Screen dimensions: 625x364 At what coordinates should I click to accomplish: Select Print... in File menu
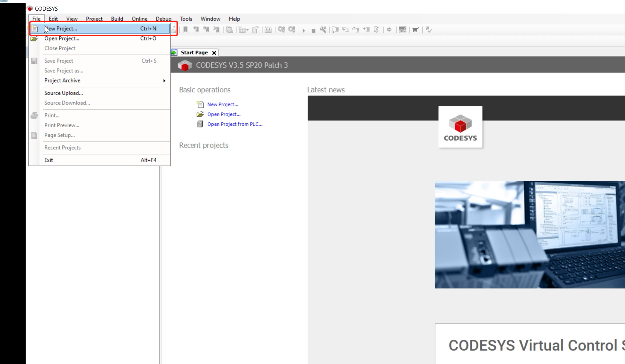[x=100, y=115]
